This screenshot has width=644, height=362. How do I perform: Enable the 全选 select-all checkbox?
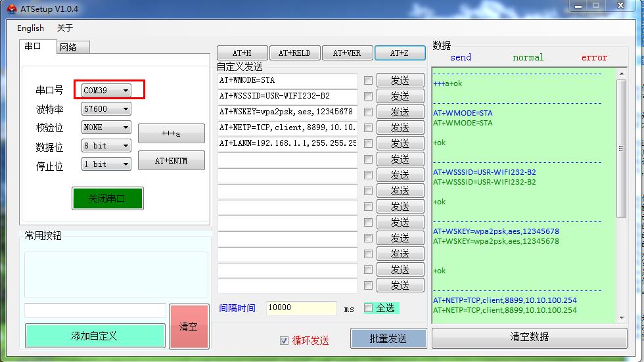369,308
